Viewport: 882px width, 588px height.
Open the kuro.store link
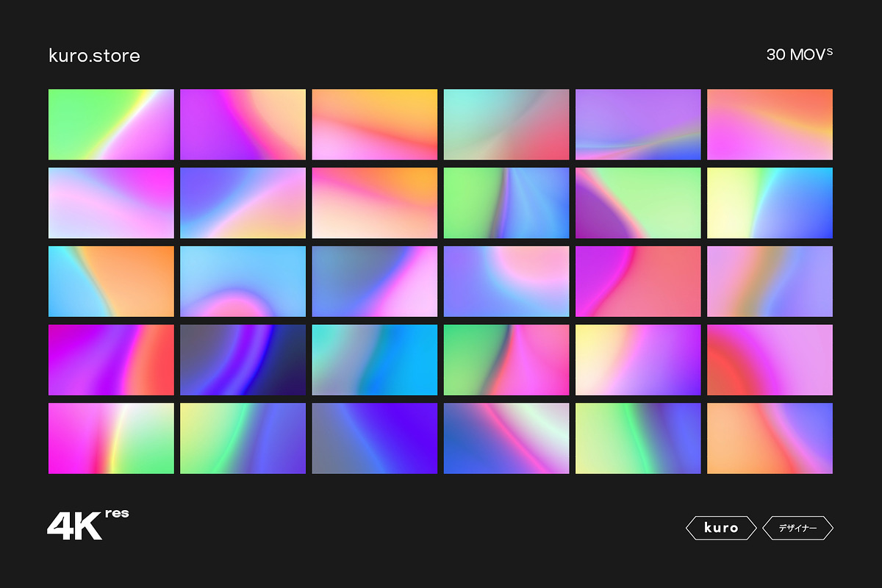[x=94, y=55]
